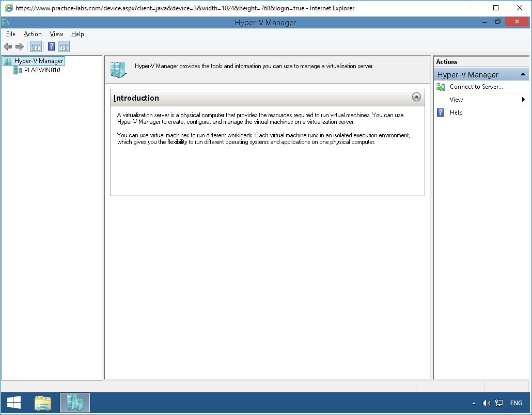Open the Action menu

click(x=33, y=34)
